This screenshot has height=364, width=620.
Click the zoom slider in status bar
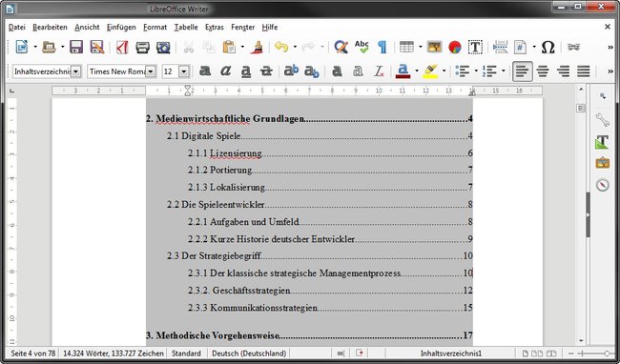(592, 354)
